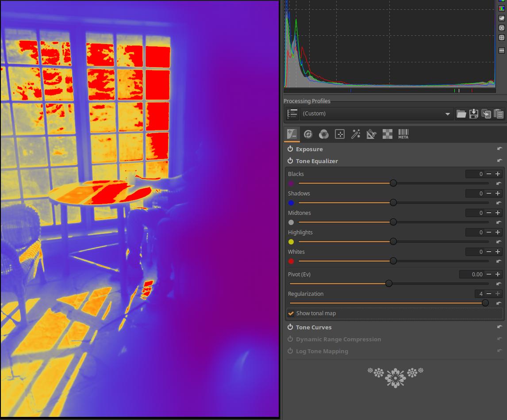Image resolution: width=507 pixels, height=420 pixels.
Task: Open the Detail tab with the circular icon
Action: click(x=308, y=134)
